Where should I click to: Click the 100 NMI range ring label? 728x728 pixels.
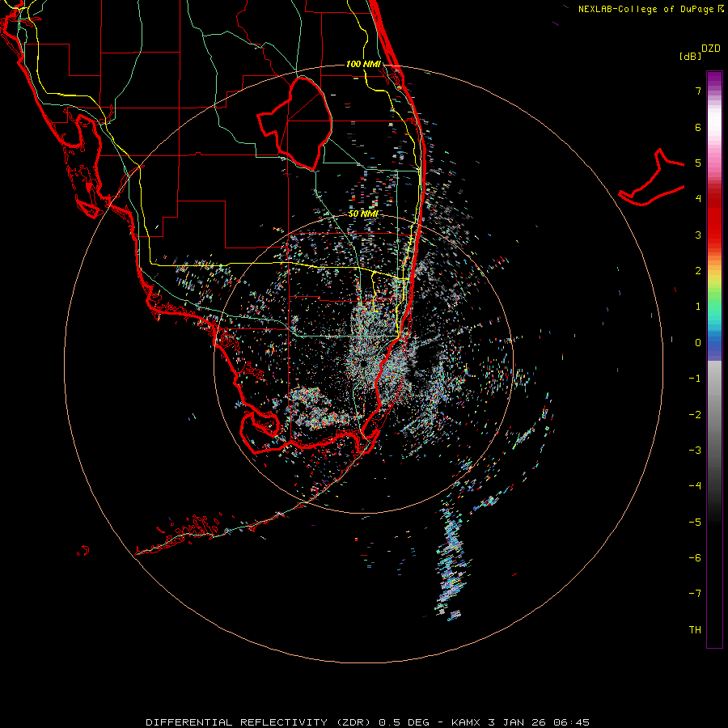pos(363,64)
